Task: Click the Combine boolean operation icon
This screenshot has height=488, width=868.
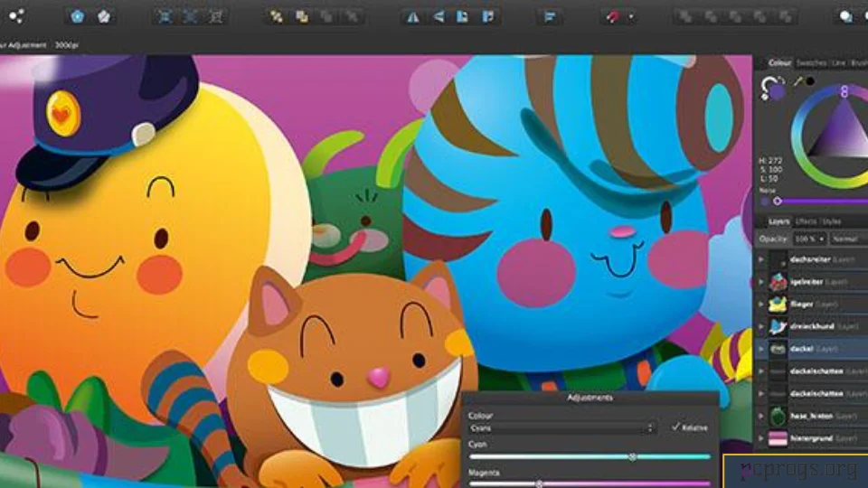Action: pyautogui.click(x=786, y=16)
